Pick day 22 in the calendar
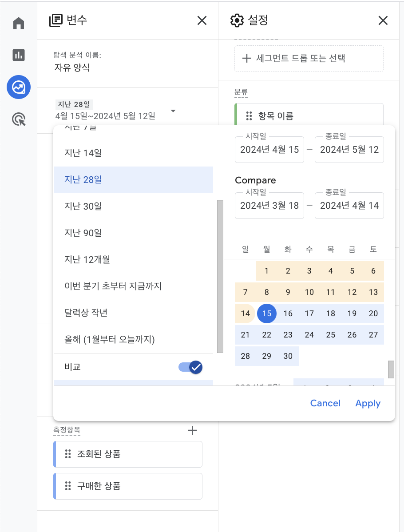This screenshot has width=404, height=532. (267, 335)
